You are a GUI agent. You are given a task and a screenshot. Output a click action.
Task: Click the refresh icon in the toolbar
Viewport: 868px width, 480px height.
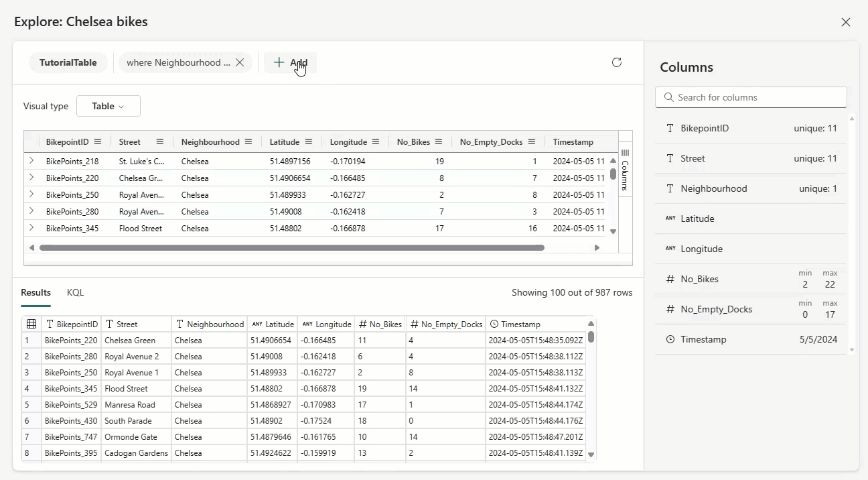(x=617, y=62)
